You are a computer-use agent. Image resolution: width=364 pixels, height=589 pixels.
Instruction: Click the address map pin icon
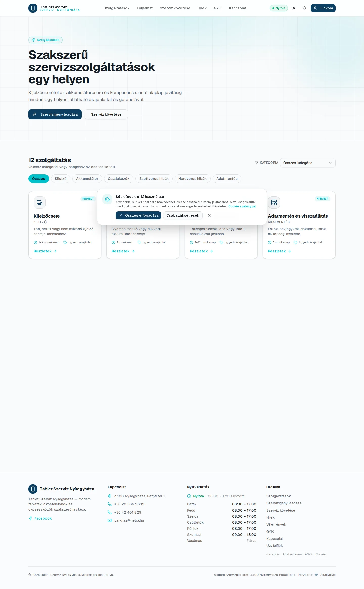[x=110, y=496]
